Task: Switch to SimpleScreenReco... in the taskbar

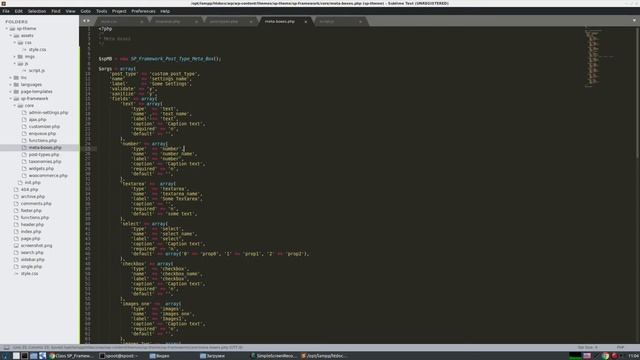Action: 273,356
